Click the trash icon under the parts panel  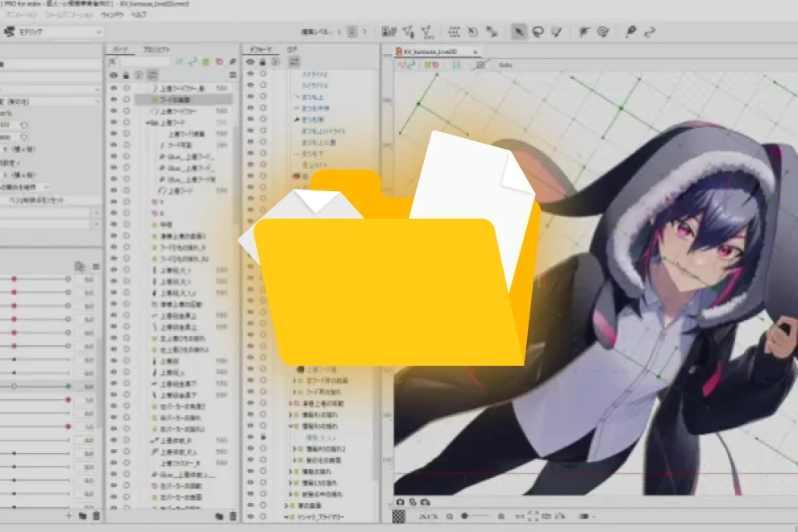tap(233, 516)
